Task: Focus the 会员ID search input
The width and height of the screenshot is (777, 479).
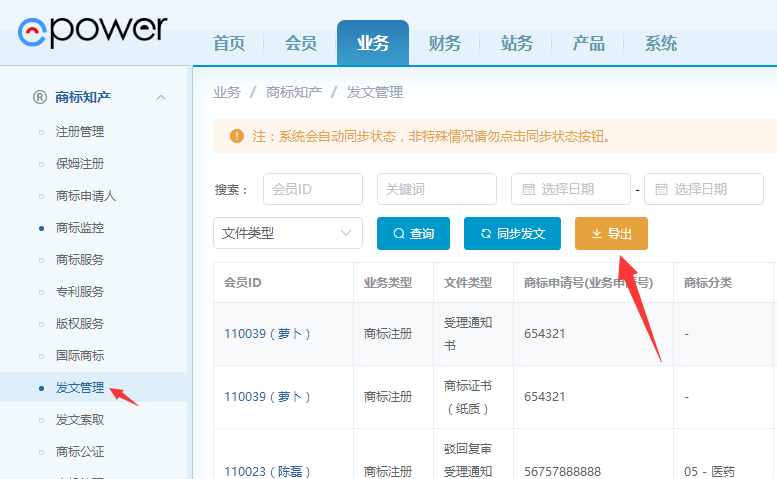Action: click(312, 189)
